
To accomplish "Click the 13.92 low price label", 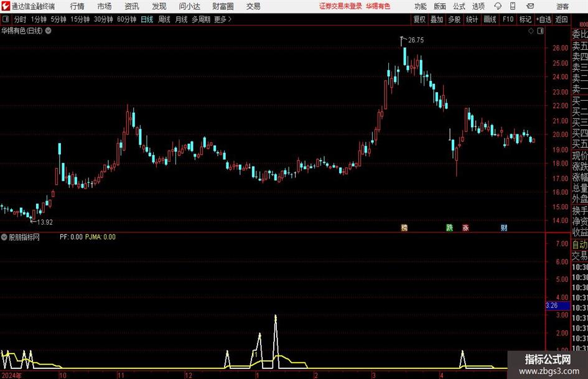I will [x=45, y=222].
